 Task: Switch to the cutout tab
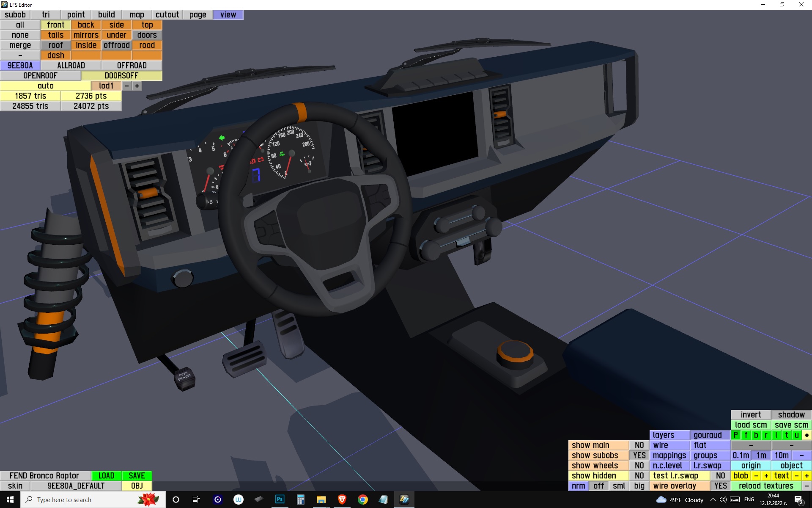coord(167,15)
